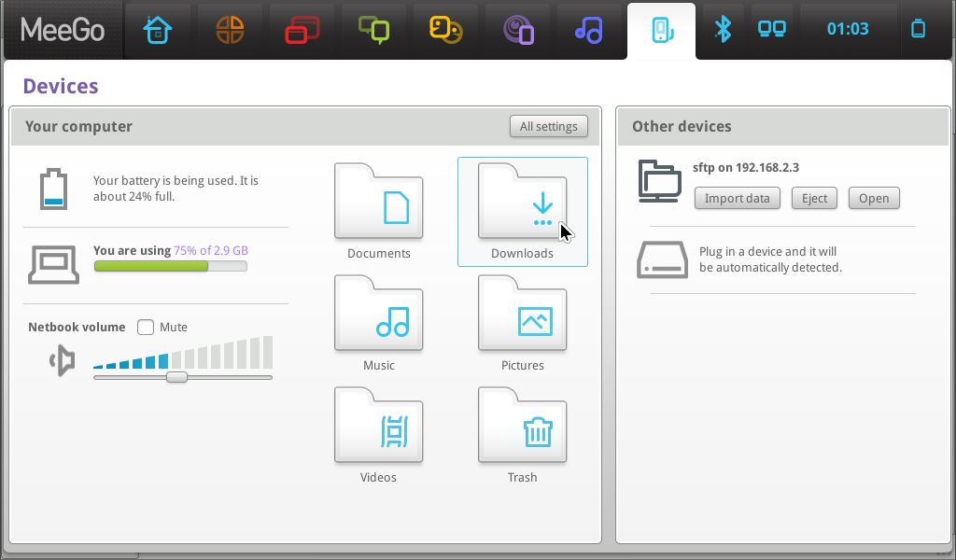Open the Bluetooth status icon
This screenshot has width=956, height=560.
pyautogui.click(x=724, y=29)
